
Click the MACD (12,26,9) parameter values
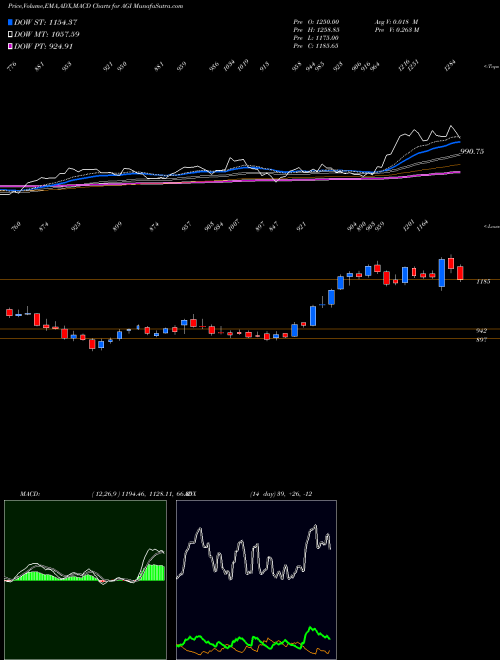tap(141, 494)
